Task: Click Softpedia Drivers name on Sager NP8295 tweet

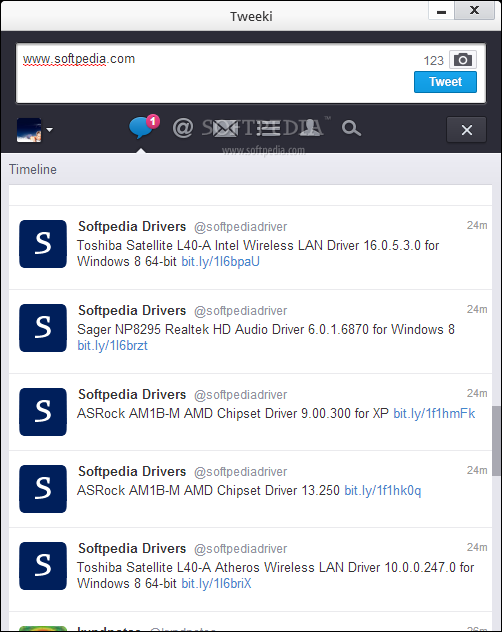Action: coord(132,310)
